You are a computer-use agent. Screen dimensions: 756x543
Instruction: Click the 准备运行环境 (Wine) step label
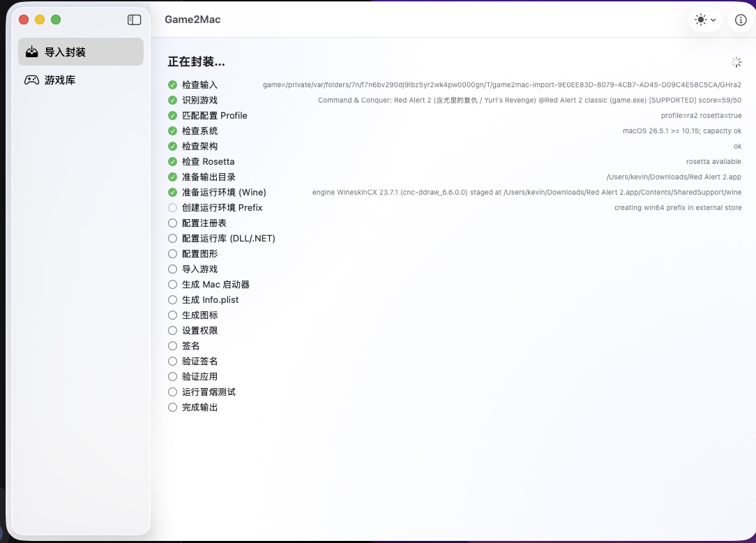[224, 193]
